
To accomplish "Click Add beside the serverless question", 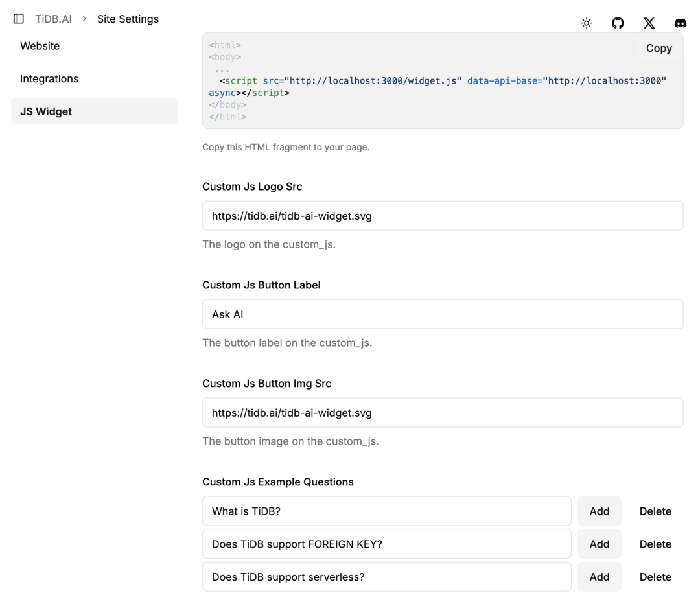I will pyautogui.click(x=599, y=577).
